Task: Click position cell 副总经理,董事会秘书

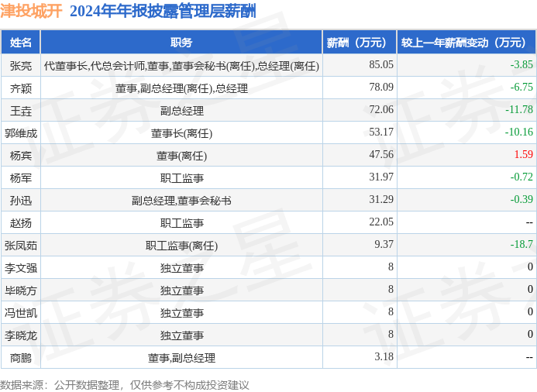Action: point(181,201)
